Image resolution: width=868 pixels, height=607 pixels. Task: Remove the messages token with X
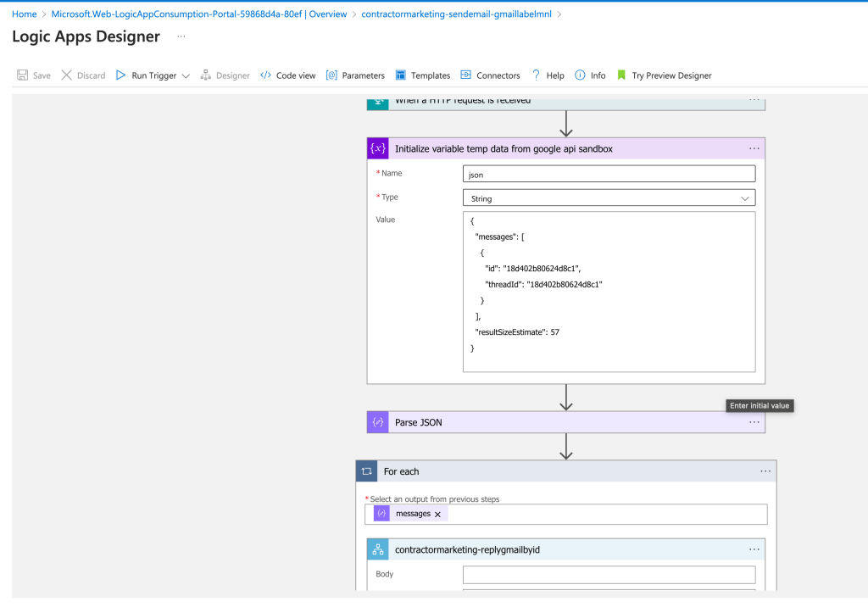point(438,515)
